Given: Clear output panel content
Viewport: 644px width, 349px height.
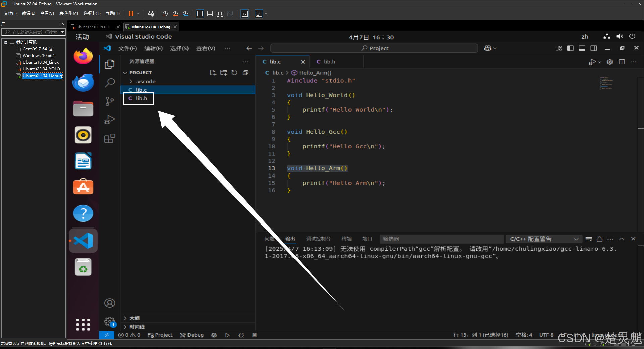Looking at the screenshot, I should 589,239.
